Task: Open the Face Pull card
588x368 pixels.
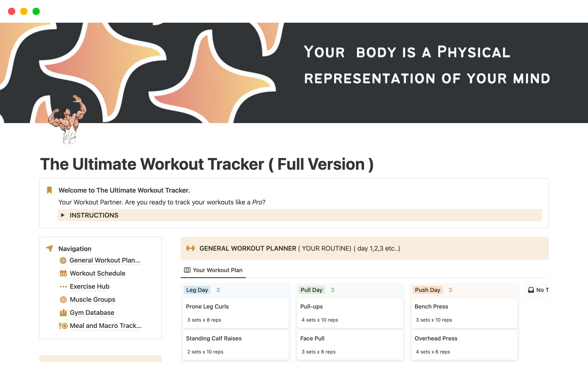Action: coord(350,344)
